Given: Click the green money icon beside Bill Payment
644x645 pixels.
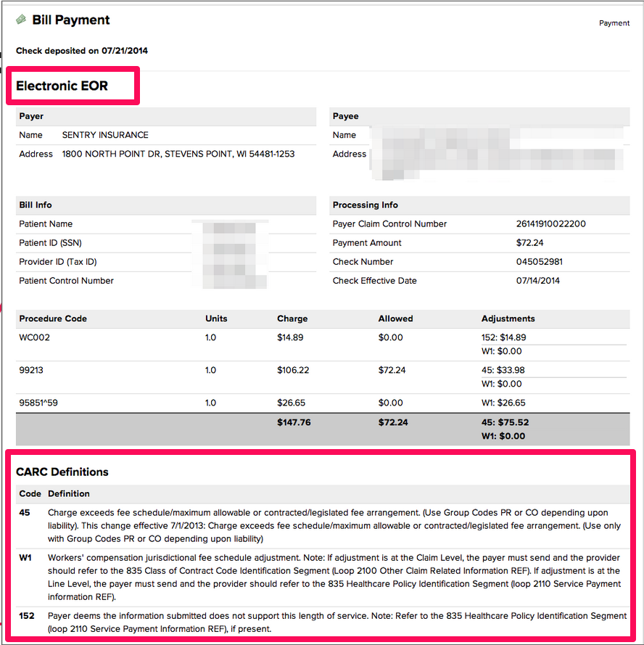Looking at the screenshot, I should (21, 20).
